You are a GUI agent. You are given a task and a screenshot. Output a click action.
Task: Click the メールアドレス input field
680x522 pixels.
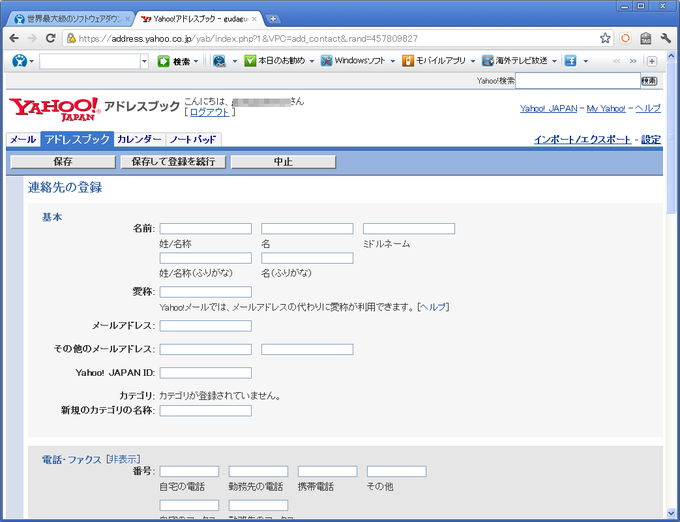[x=206, y=326]
